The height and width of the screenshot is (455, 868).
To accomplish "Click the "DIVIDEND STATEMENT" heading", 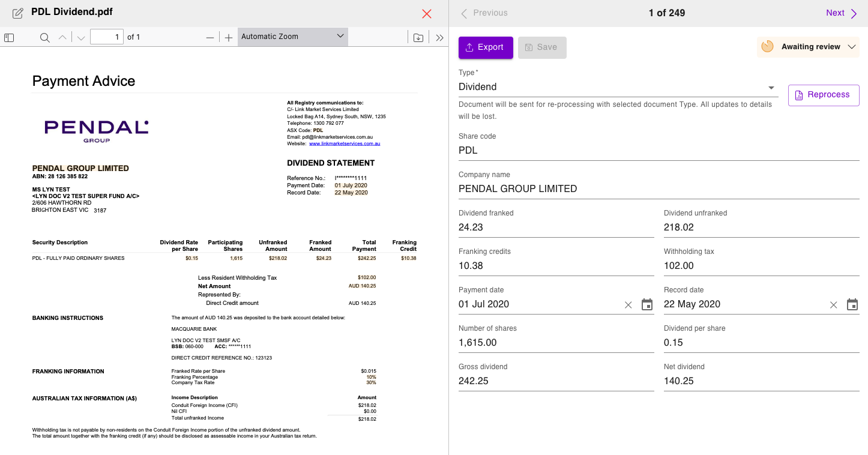I will click(331, 163).
